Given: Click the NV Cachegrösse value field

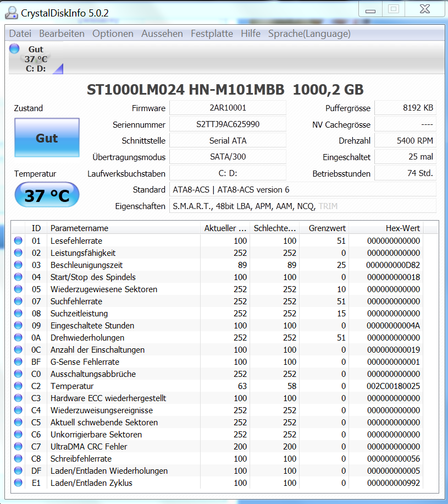Looking at the screenshot, I should [x=405, y=124].
